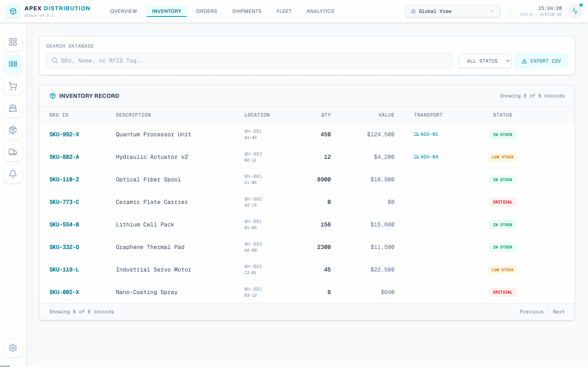Open the shopping cart sidebar icon

(13, 86)
